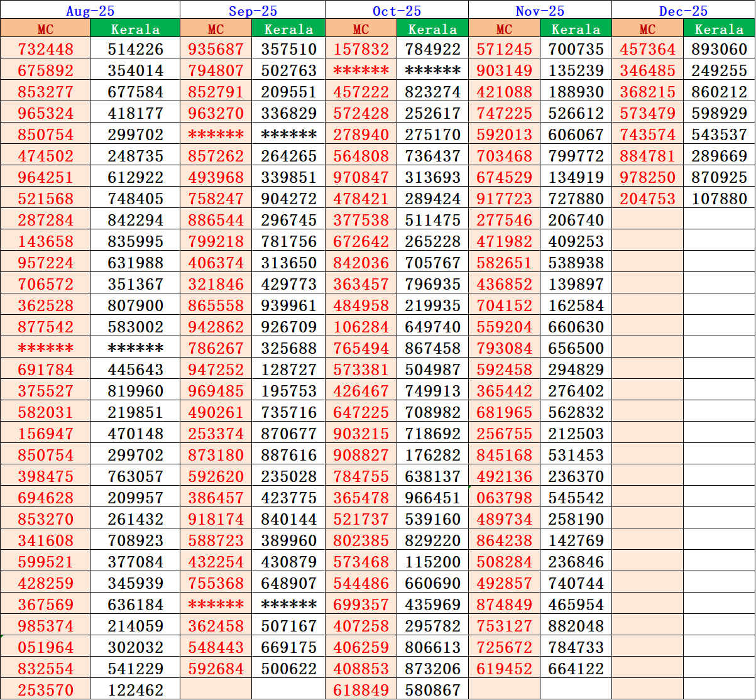Screen dimensions: 756x700
Task: Select the Dec-25 column header
Action: tap(682, 10)
